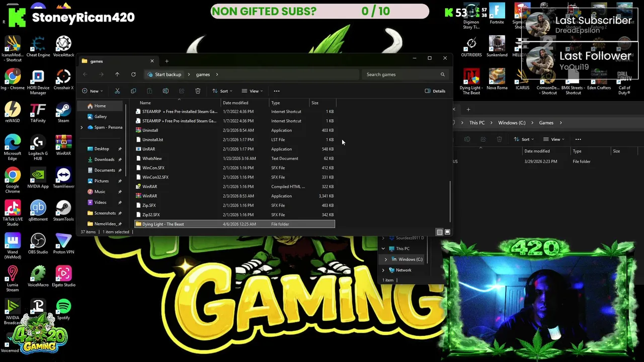Screen dimensions: 644x362
Task: Add a new tab in games window
Action: [x=167, y=61]
